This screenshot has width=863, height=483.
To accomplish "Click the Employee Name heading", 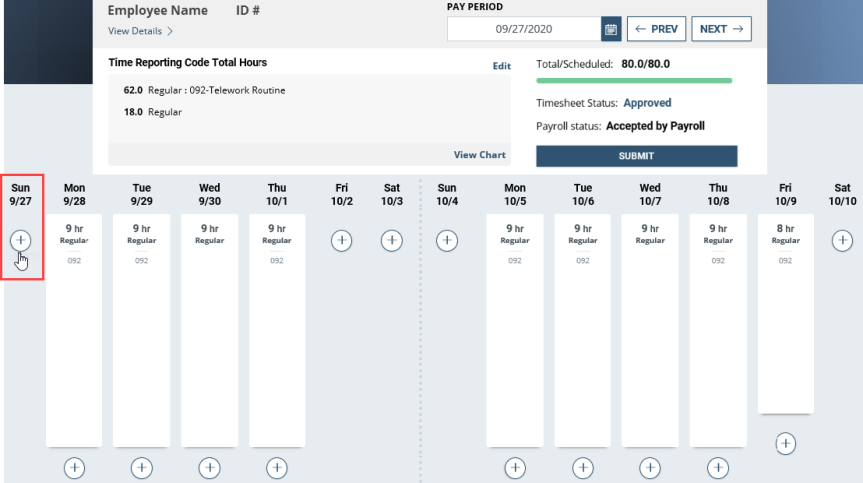I will 157,10.
